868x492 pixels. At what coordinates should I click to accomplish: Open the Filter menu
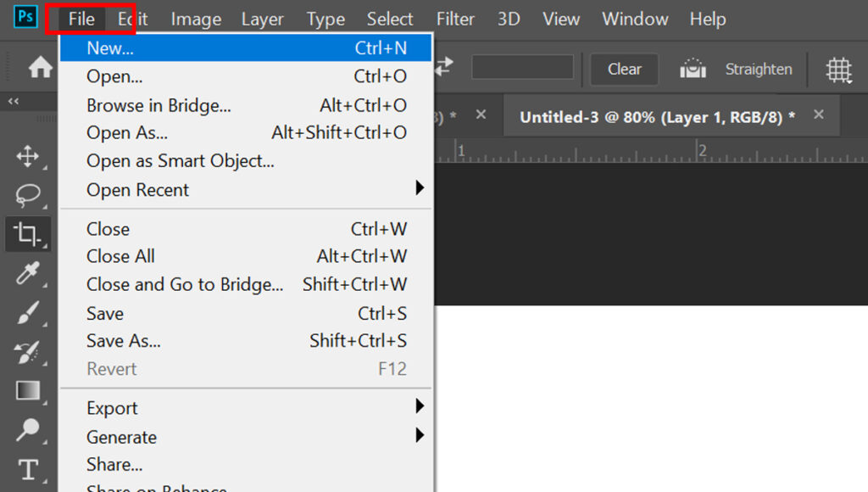click(455, 20)
